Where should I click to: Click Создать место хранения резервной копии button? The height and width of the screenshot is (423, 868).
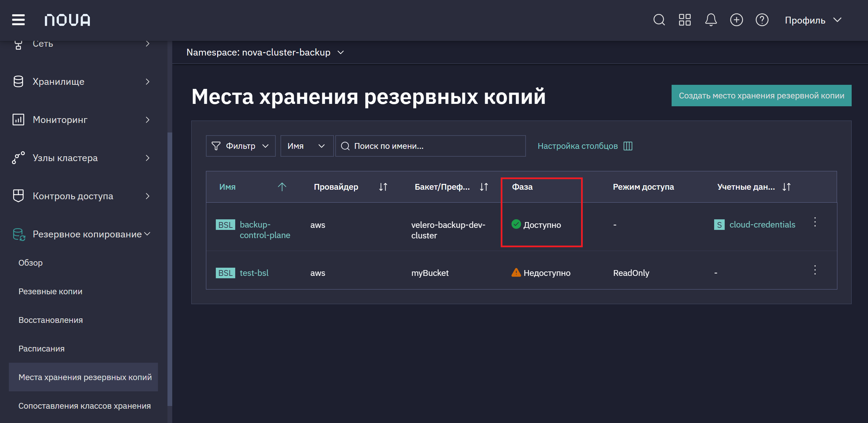click(x=761, y=96)
